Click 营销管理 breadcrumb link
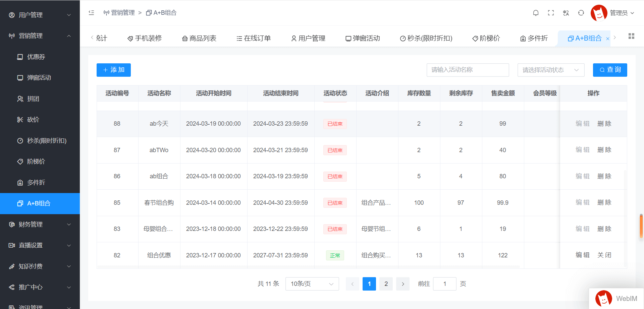 pyautogui.click(x=119, y=13)
